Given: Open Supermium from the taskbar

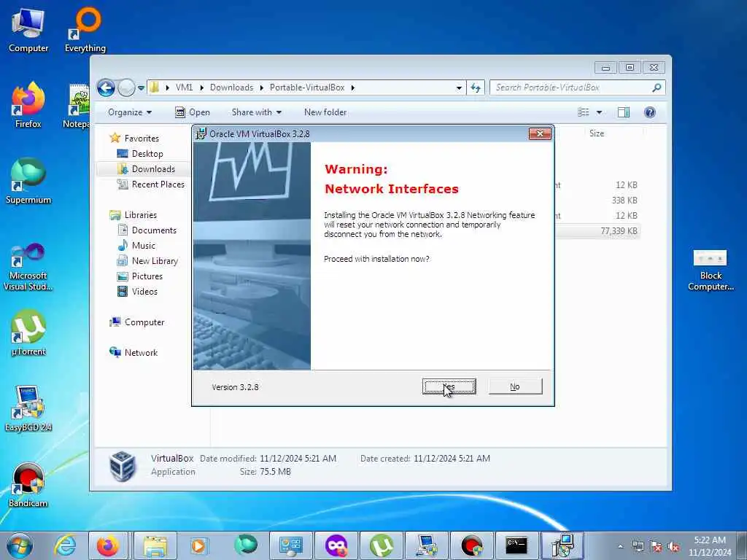Looking at the screenshot, I should click(245, 545).
